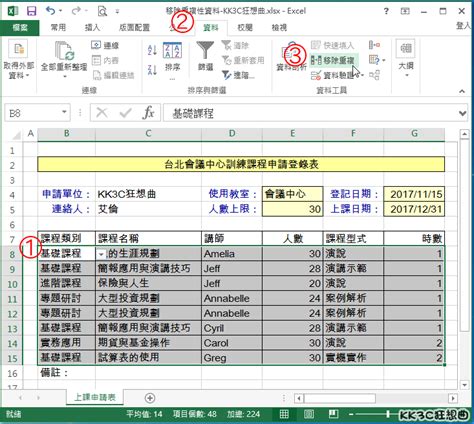Click the vertical scroll down arrow
474x424 pixels.
click(x=464, y=385)
